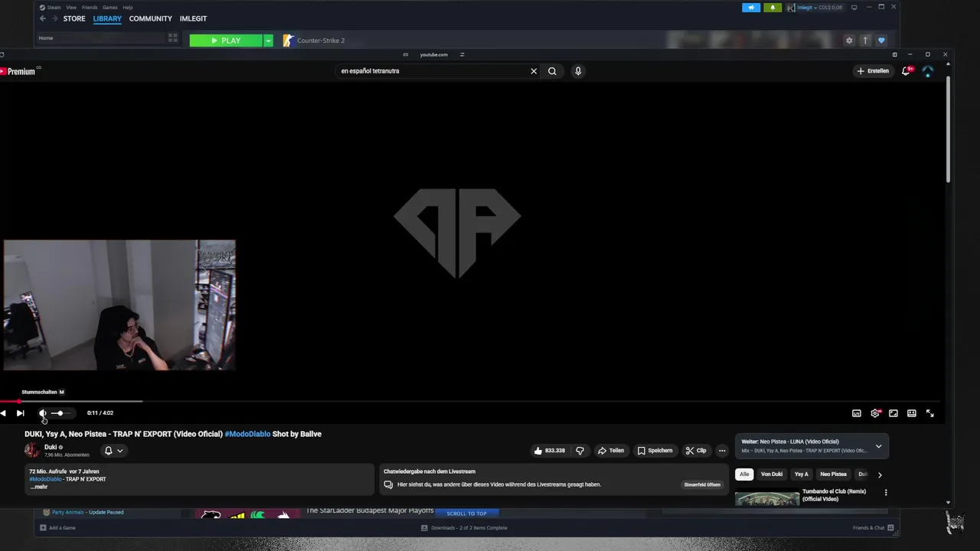Open the COMMUNITY tab in Steam

(150, 18)
